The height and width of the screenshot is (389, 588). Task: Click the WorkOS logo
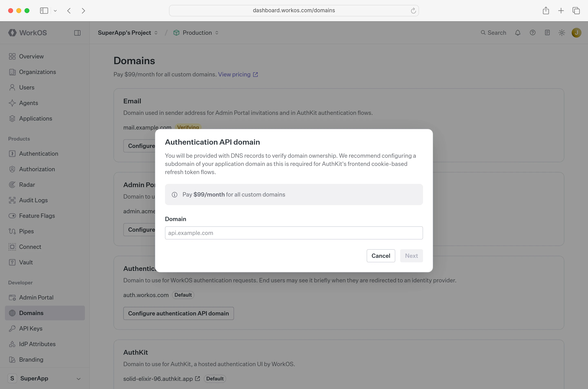(x=28, y=33)
